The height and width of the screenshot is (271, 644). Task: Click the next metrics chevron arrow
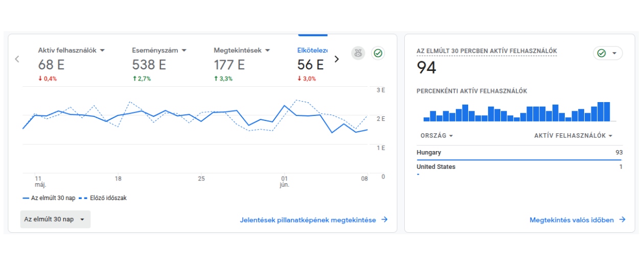click(x=336, y=59)
